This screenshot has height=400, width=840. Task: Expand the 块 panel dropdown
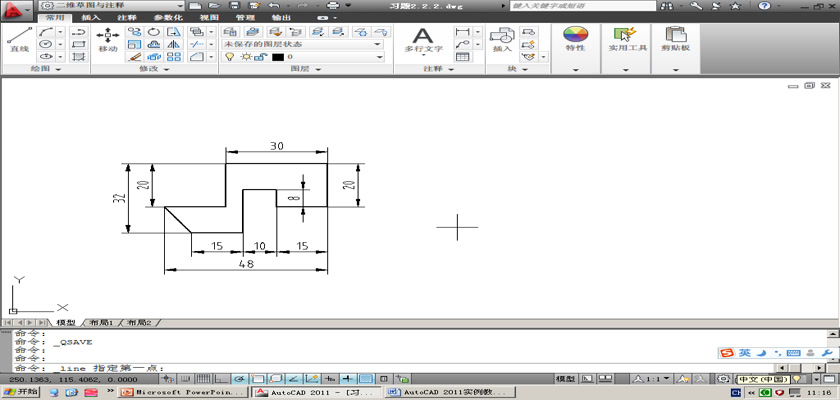517,69
